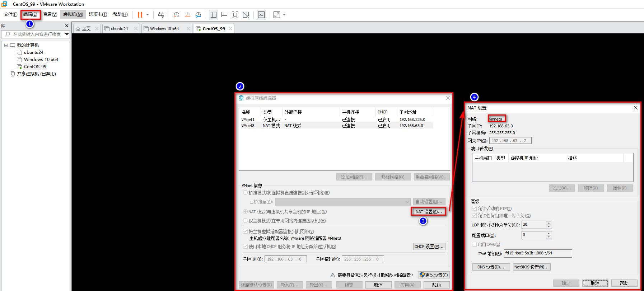Increase the UDP 超时 spinner value
Image resolution: width=644 pixels, height=291 pixels.
(549, 223)
